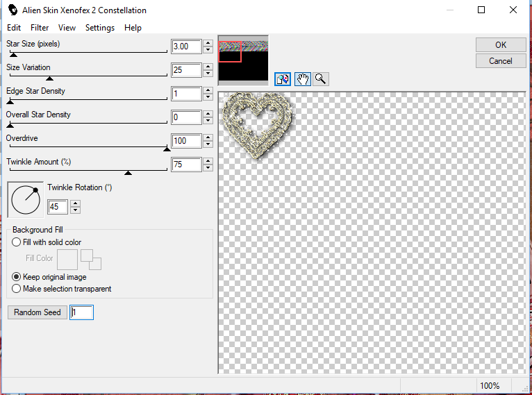Click the OK button

pos(501,44)
